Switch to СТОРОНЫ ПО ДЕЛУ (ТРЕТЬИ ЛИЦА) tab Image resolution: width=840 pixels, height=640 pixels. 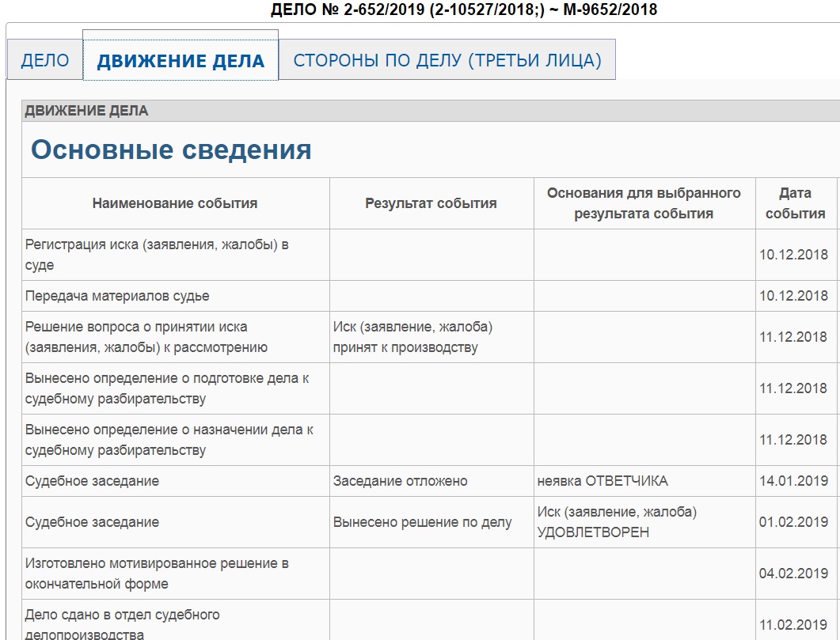[x=447, y=61]
